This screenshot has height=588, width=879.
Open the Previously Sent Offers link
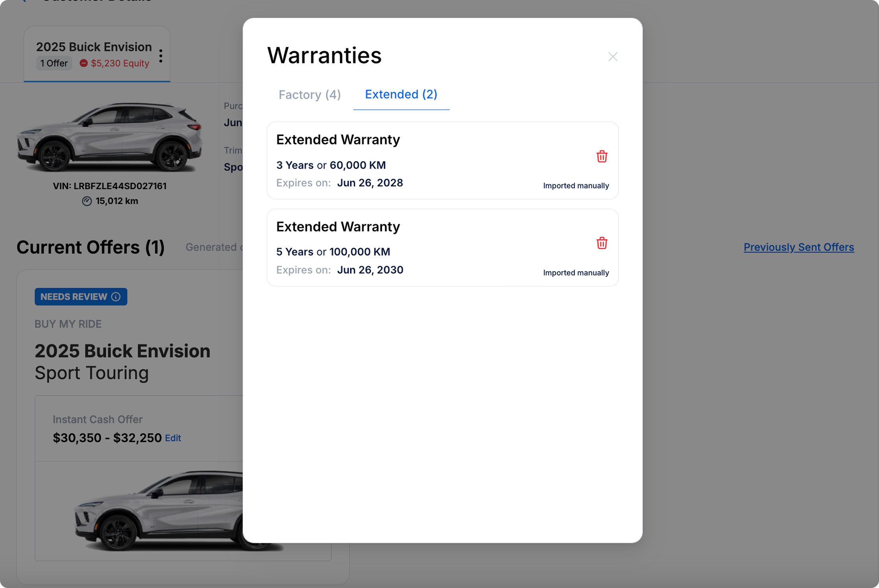(798, 247)
